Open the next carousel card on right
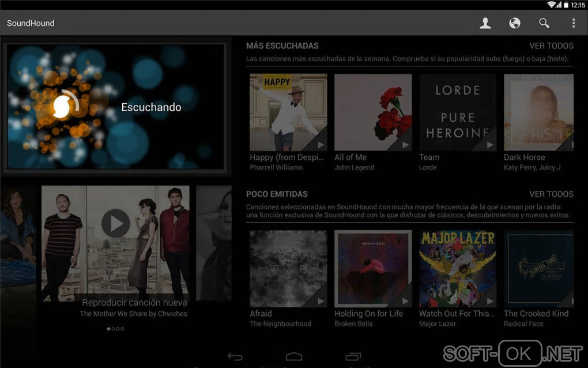Viewport: 588px width, 368px height. [214, 243]
